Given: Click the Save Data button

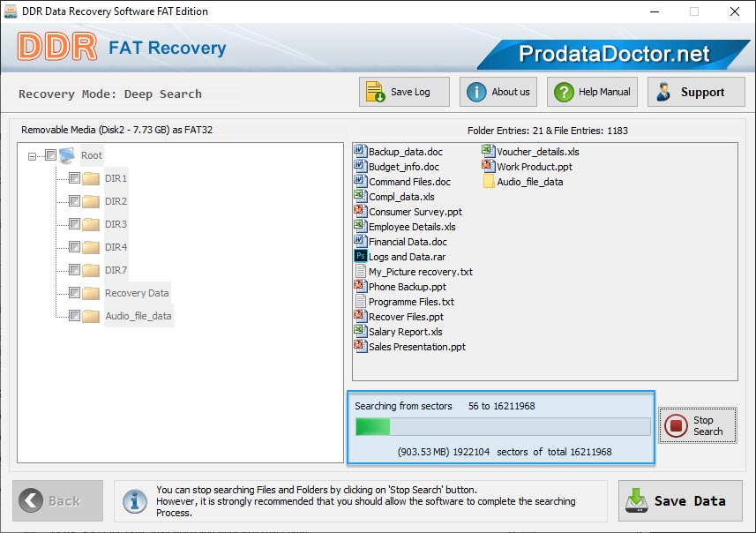Looking at the screenshot, I should pos(680,500).
